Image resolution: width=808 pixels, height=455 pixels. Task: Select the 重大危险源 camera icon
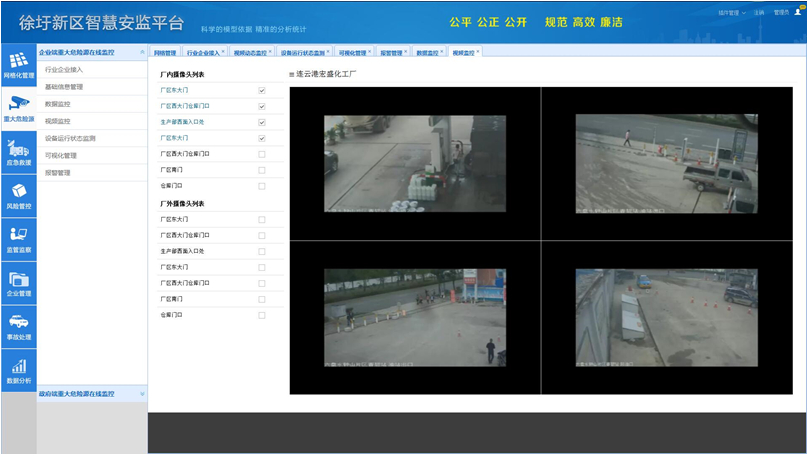click(18, 105)
